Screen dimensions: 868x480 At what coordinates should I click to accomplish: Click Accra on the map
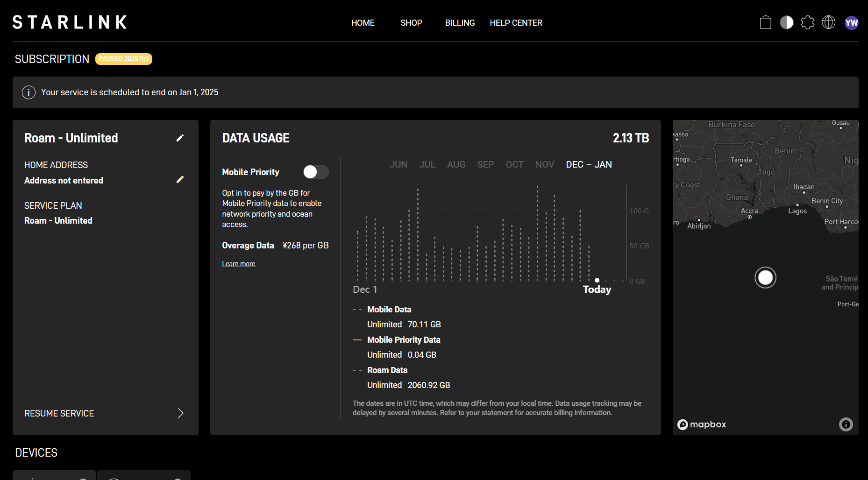pyautogui.click(x=749, y=211)
